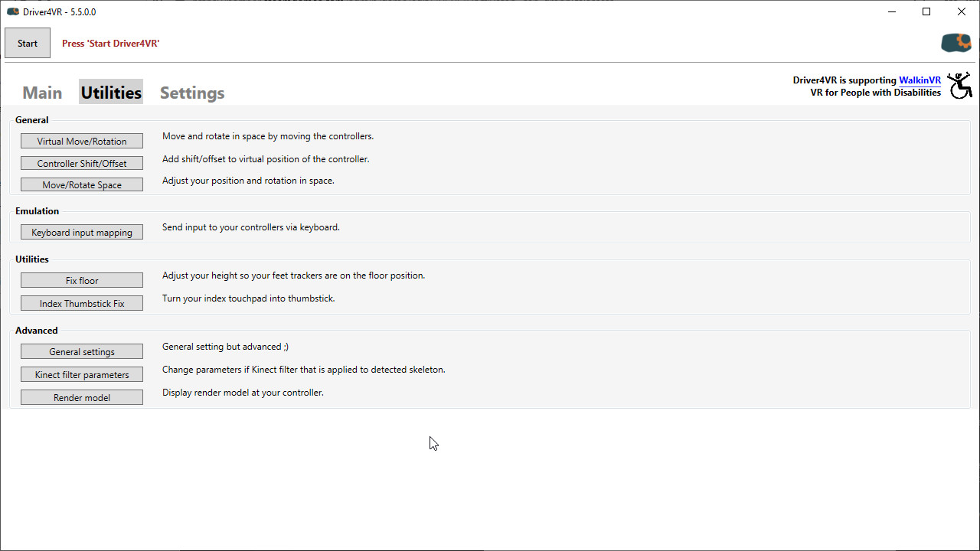Select the Utilities tab
The width and height of the screenshot is (980, 551).
(x=111, y=93)
